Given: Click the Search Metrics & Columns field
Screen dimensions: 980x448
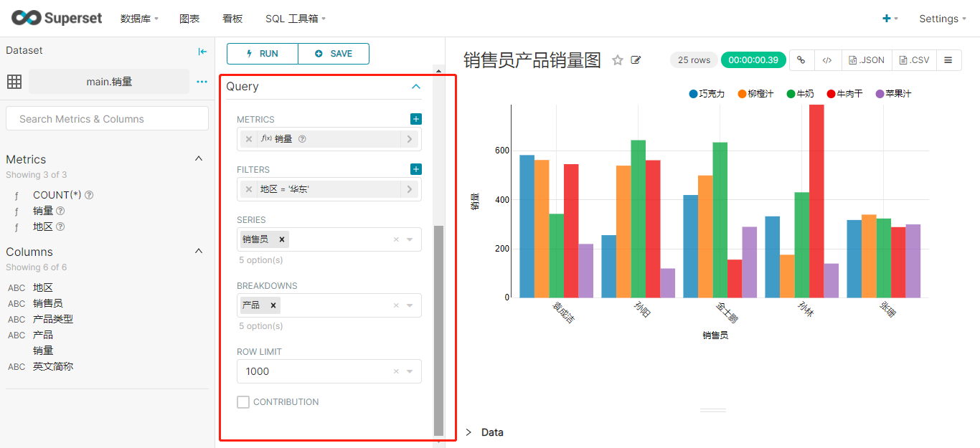Looking at the screenshot, I should (x=106, y=118).
